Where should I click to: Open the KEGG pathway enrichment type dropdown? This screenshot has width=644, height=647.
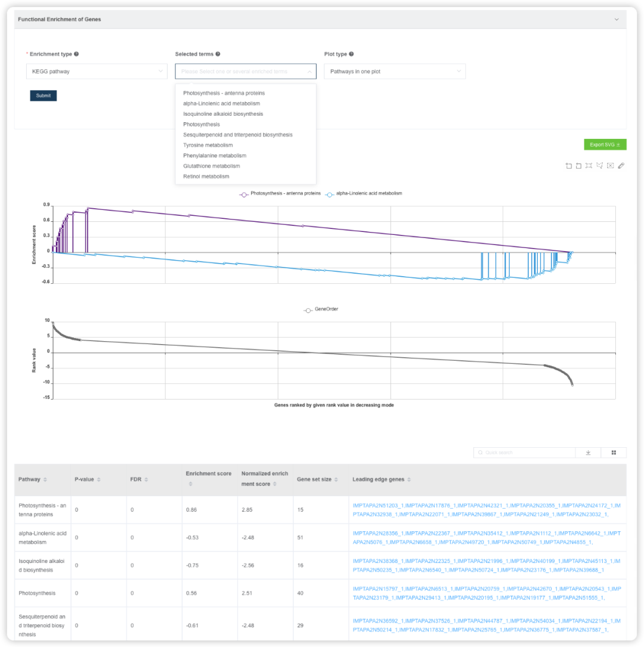[x=97, y=72]
